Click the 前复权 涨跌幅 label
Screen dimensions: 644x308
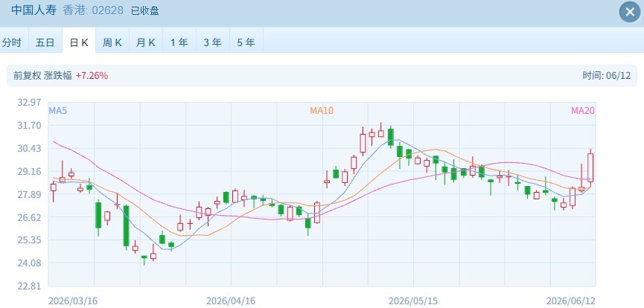(x=42, y=76)
